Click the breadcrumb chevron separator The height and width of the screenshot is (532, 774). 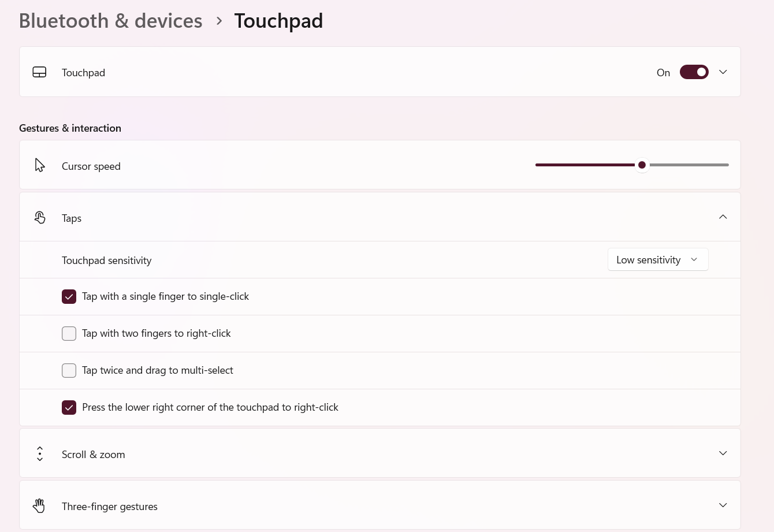pyautogui.click(x=219, y=21)
